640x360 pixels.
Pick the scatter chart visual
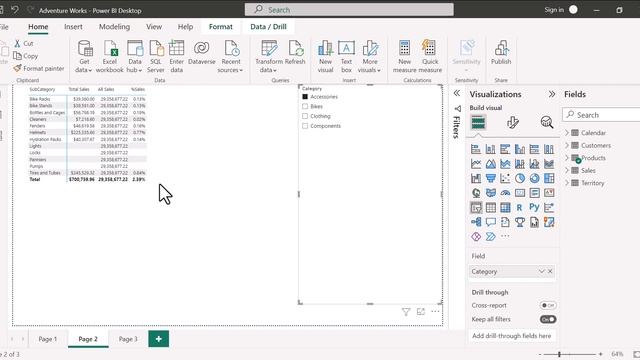point(505,178)
